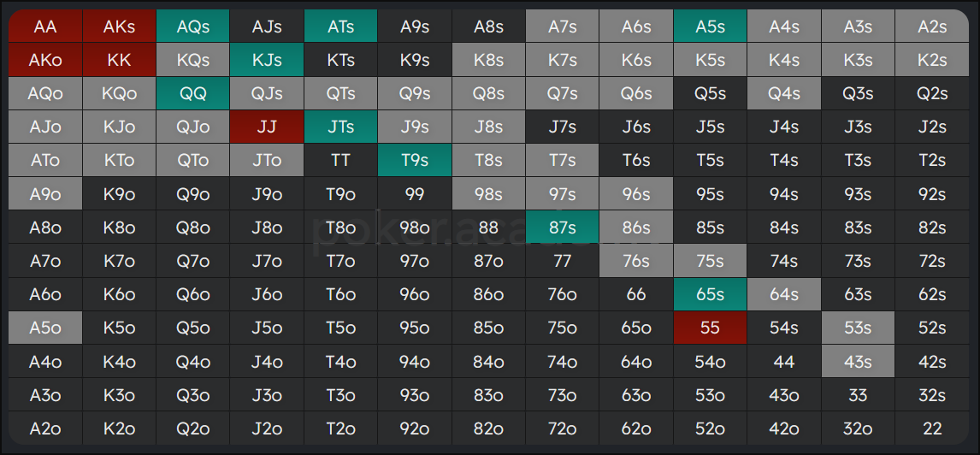Select the AA pocket pair cell
This screenshot has width=980, height=455.
(45, 27)
